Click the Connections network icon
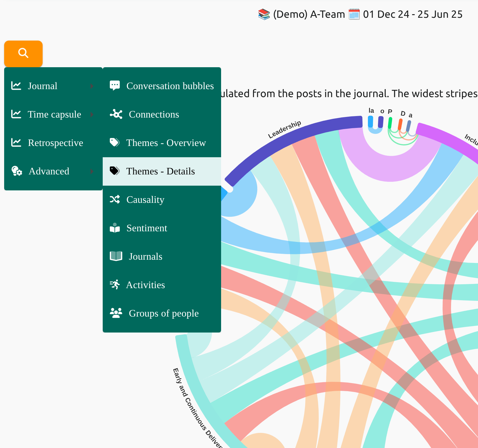Viewport: 478px width, 448px height. pos(116,114)
